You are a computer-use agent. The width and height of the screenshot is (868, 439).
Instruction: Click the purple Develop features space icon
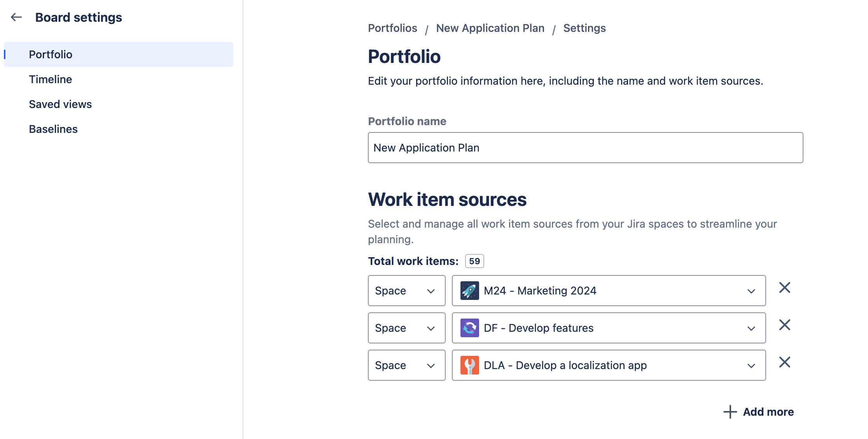coord(469,328)
